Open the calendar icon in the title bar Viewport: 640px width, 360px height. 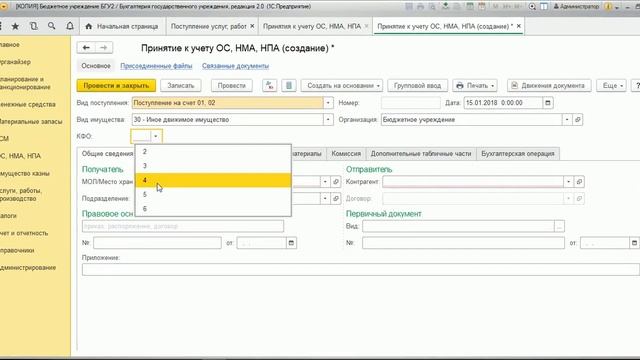tap(482, 7)
